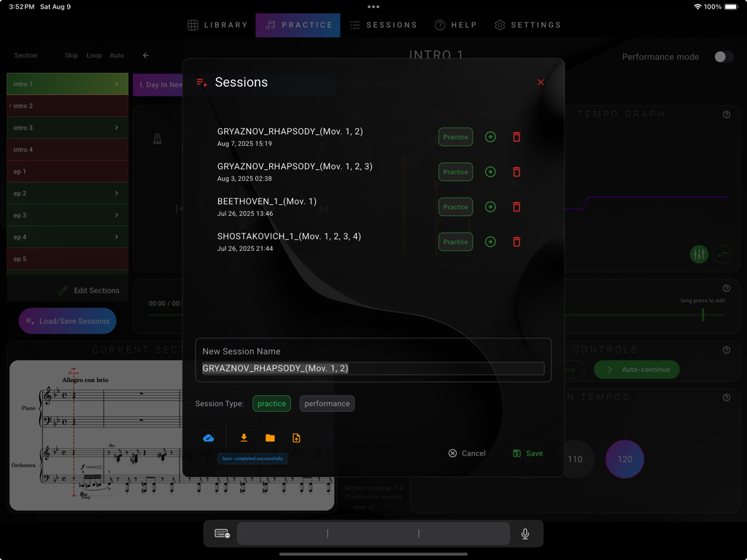747x560 pixels.
Task: Open the green mixer sliders icon
Action: pyautogui.click(x=698, y=254)
